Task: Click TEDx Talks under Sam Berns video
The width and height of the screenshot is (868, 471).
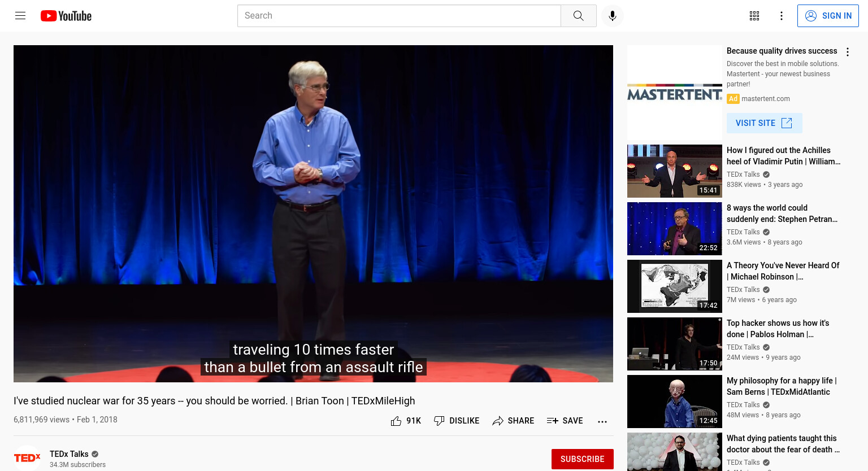Action: [743, 405]
